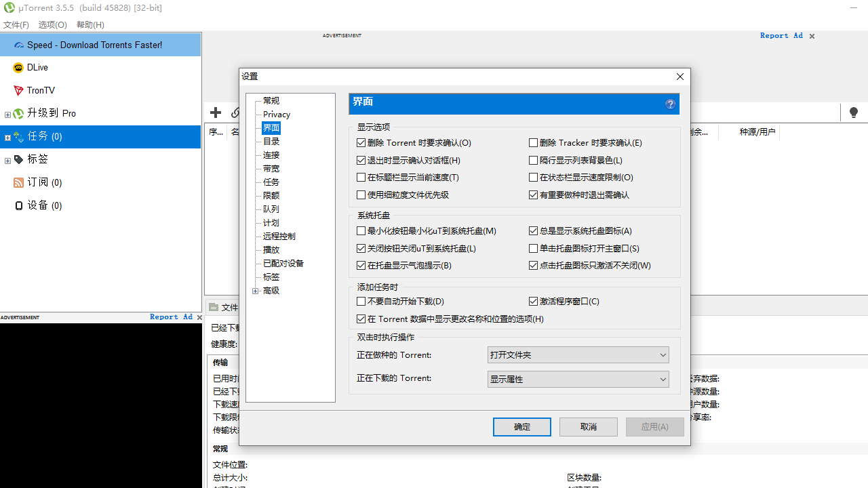
Task: Open the 帮助(H) menu
Action: point(90,24)
